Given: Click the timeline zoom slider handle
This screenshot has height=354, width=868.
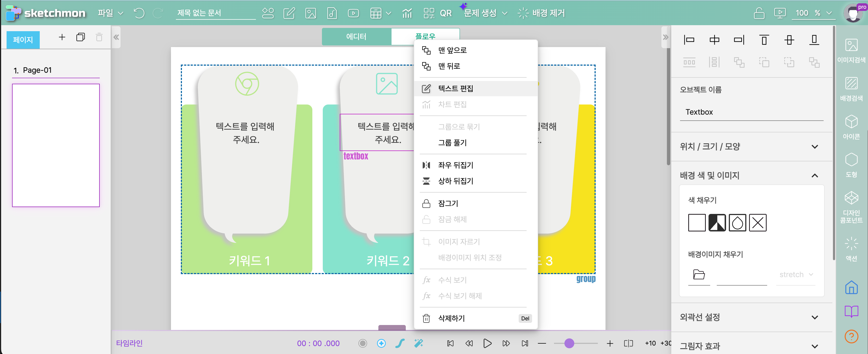Looking at the screenshot, I should click(569, 343).
